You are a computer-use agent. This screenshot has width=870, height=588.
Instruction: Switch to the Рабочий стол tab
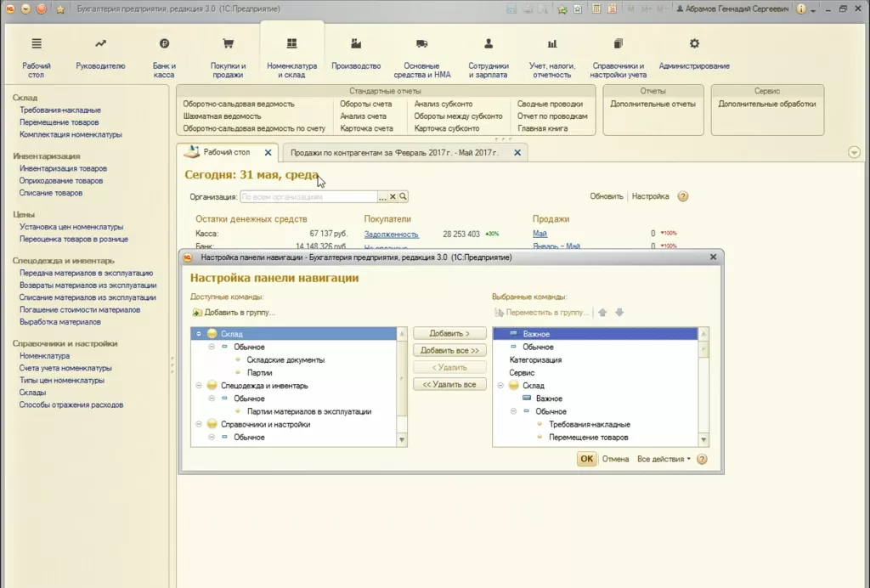click(x=226, y=153)
